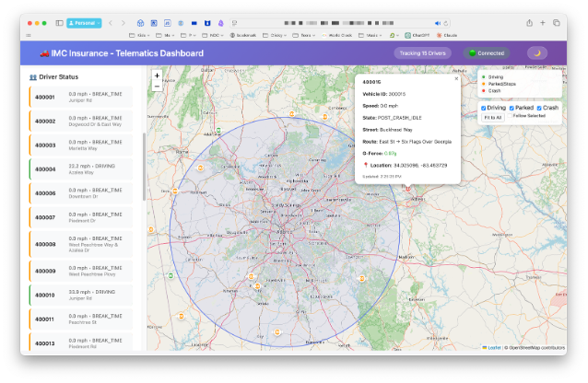Select driver 400008 in the status list
This screenshot has height=383, width=588.
(80, 244)
